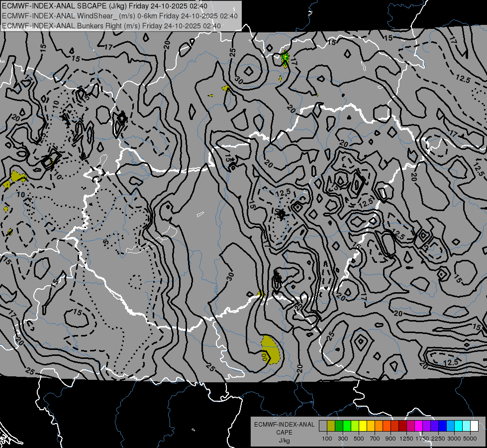Click the 2250 legend value
This screenshot has width=487, height=448.
click(x=438, y=439)
